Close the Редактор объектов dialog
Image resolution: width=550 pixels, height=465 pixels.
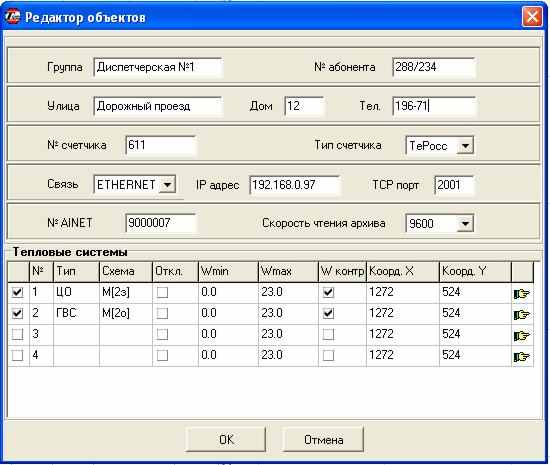532,17
